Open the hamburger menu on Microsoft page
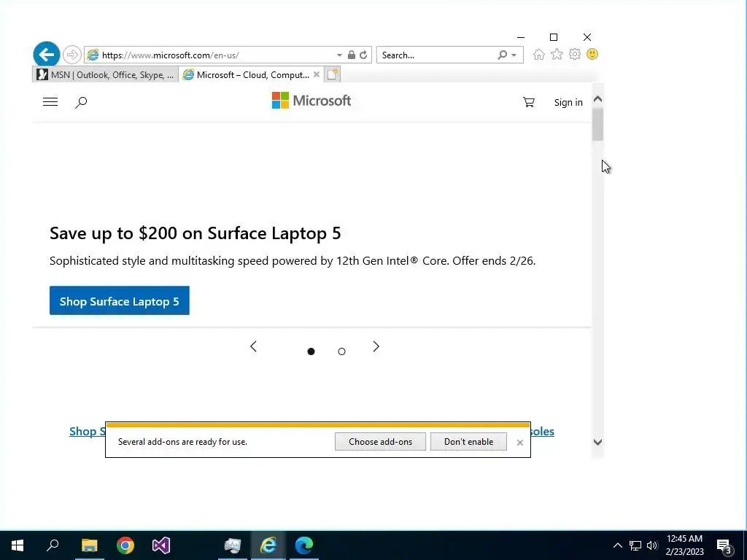The height and width of the screenshot is (560, 747). [x=50, y=102]
